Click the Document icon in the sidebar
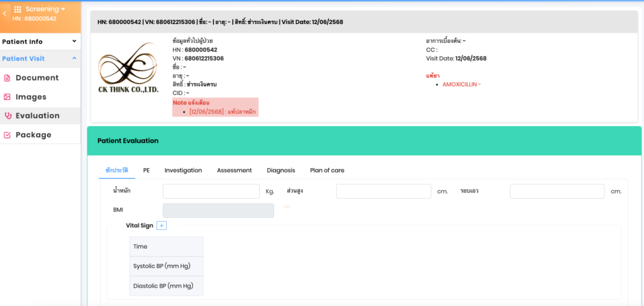The width and height of the screenshot is (644, 306). pos(7,78)
